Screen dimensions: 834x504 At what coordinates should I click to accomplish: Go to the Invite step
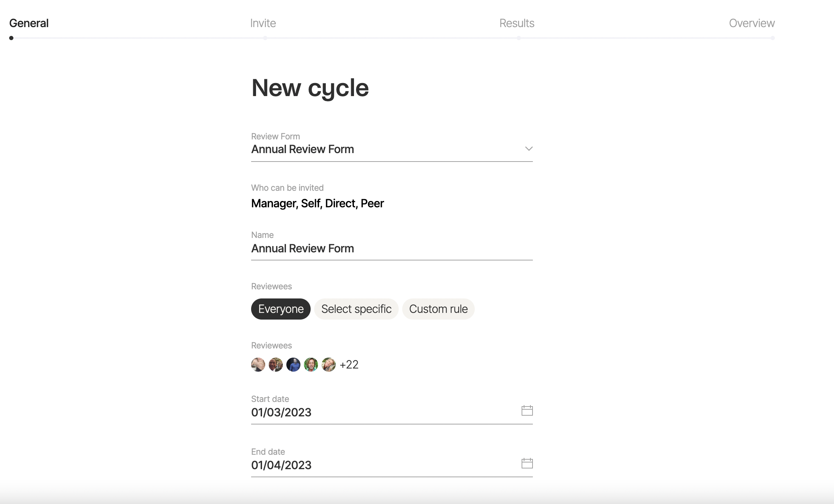(x=263, y=23)
